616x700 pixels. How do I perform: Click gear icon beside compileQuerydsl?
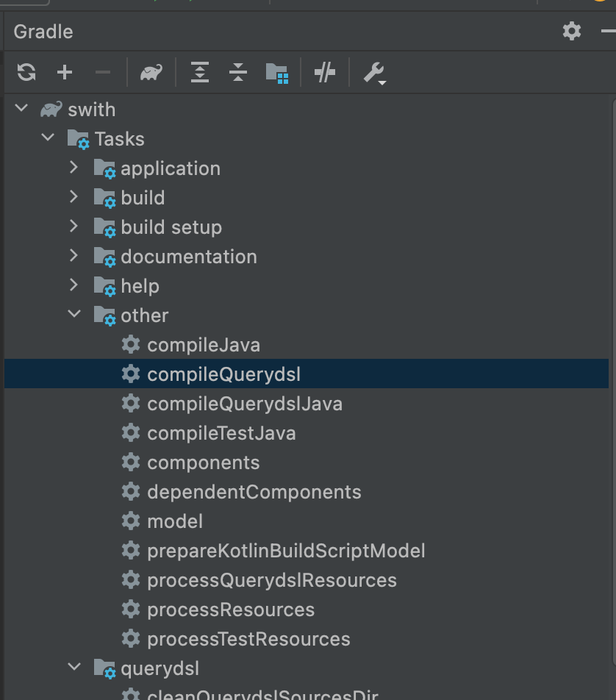131,374
